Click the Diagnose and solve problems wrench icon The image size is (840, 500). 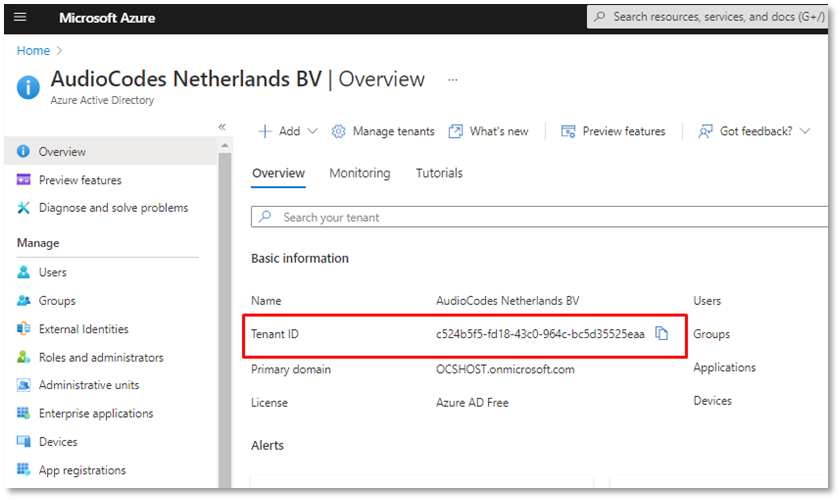tap(24, 207)
